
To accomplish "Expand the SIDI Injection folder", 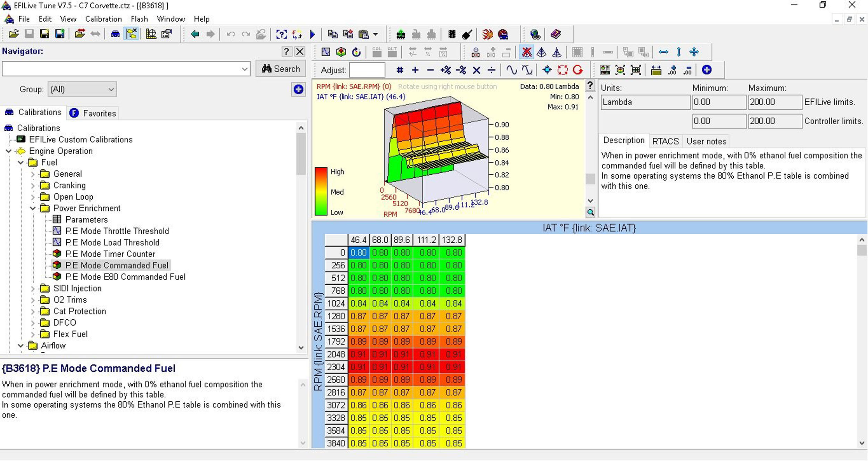I will [33, 288].
